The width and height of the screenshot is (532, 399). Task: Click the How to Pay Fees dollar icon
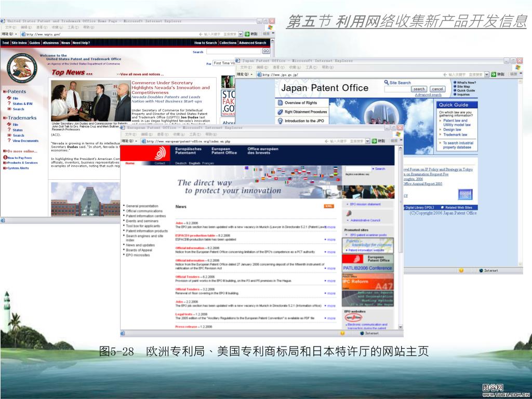click(5, 157)
